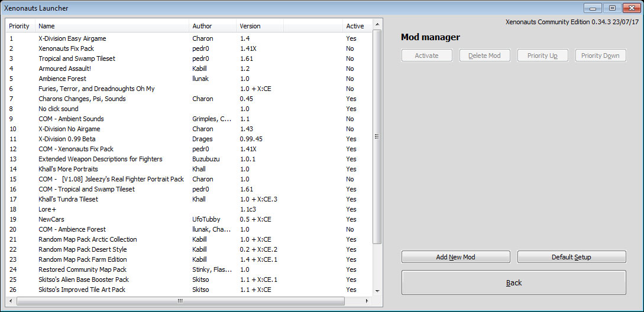Select the X-Division 0.99 Beta mod

pyautogui.click(x=189, y=139)
